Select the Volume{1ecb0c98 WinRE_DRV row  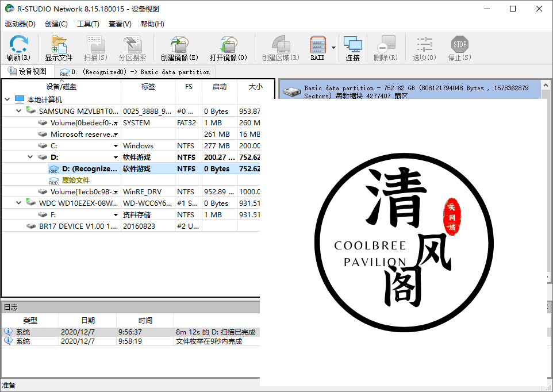tap(131, 192)
